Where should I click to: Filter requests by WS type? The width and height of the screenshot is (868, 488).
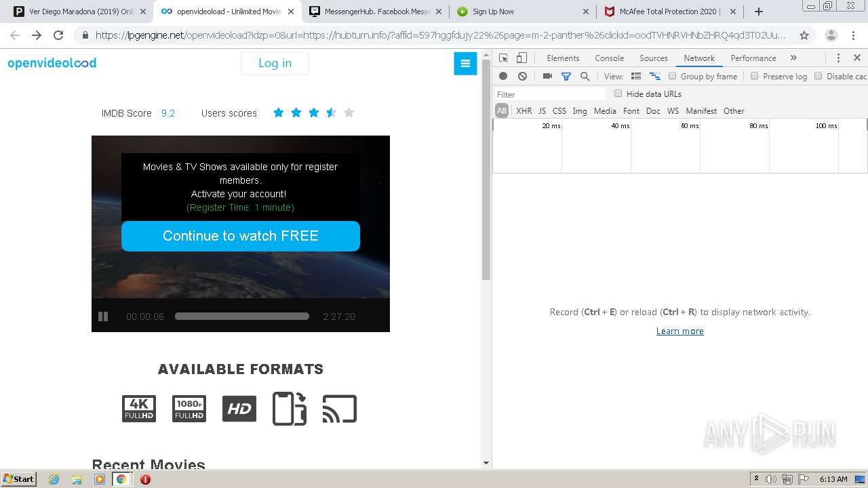[673, 111]
